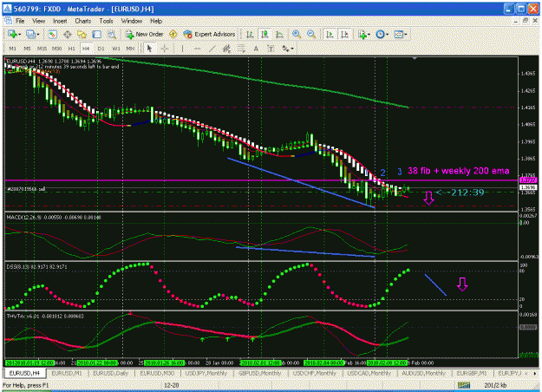Viewport: 542px width, 392px height.
Task: Select the W1 timeframe
Action: tap(116, 49)
